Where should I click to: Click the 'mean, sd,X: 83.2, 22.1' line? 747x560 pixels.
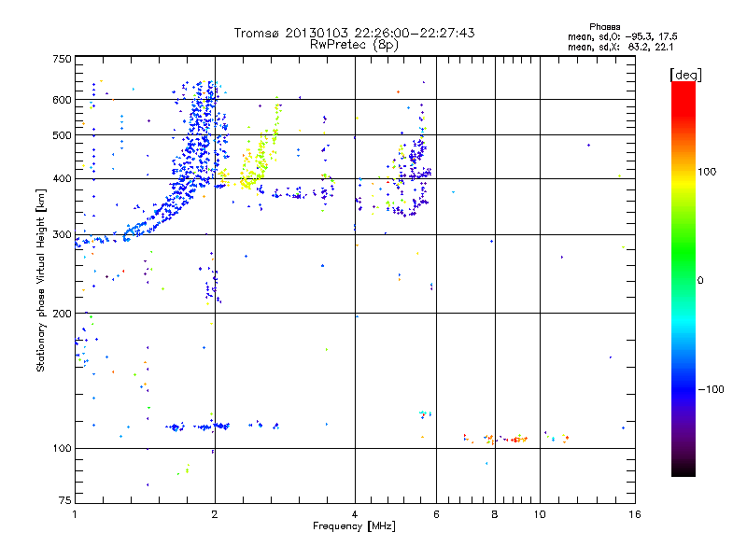click(620, 48)
